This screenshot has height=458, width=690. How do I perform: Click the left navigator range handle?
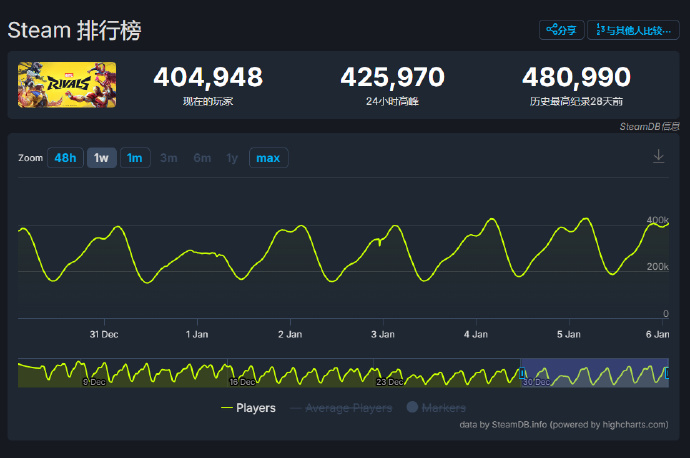tap(520, 373)
